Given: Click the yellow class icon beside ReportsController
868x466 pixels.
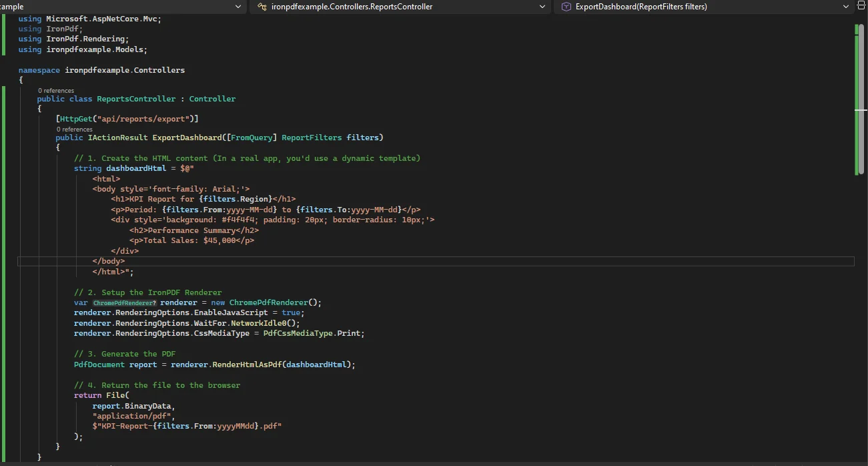Looking at the screenshot, I should (x=261, y=7).
